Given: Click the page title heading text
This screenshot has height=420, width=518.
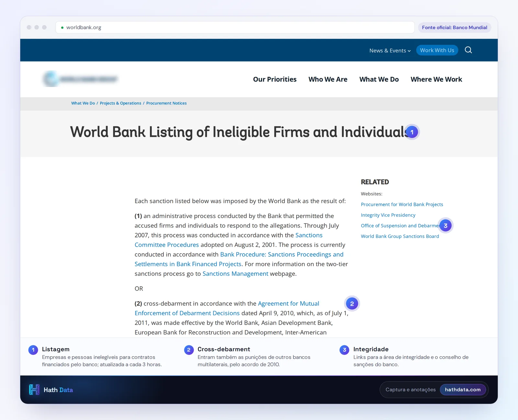Looking at the screenshot, I should click(240, 132).
